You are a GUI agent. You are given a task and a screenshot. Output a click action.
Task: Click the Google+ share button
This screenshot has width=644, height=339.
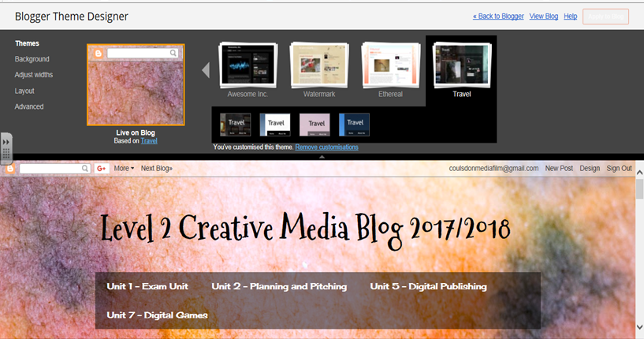[102, 169]
